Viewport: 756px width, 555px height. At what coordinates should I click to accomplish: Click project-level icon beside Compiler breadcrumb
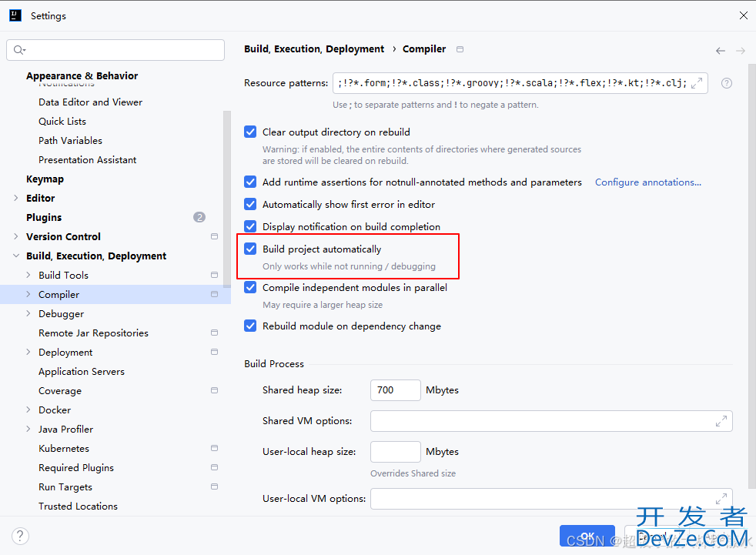(x=460, y=49)
